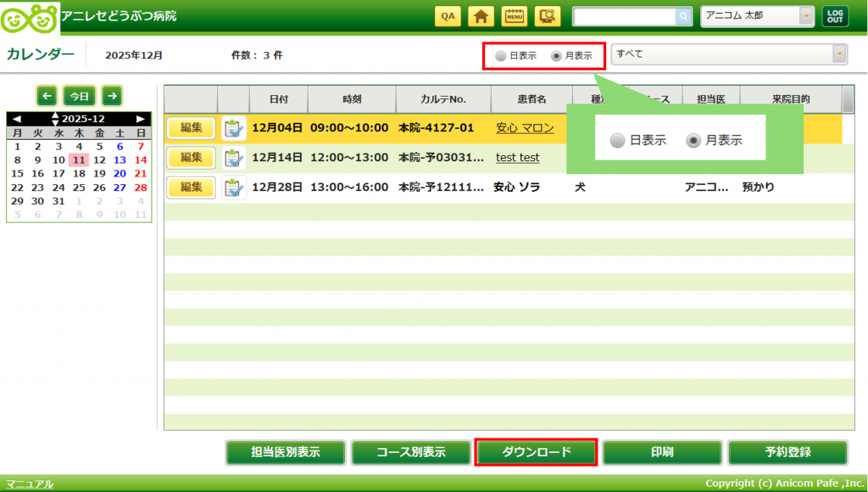Select the 日表示 radio button in toolbar
Screen dimensions: 868x492
(x=501, y=56)
